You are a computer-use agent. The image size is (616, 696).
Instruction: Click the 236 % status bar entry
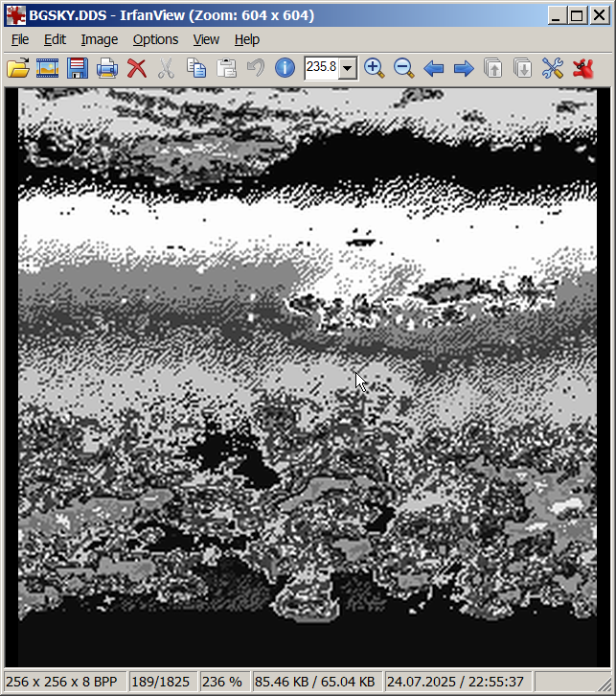coord(222,682)
